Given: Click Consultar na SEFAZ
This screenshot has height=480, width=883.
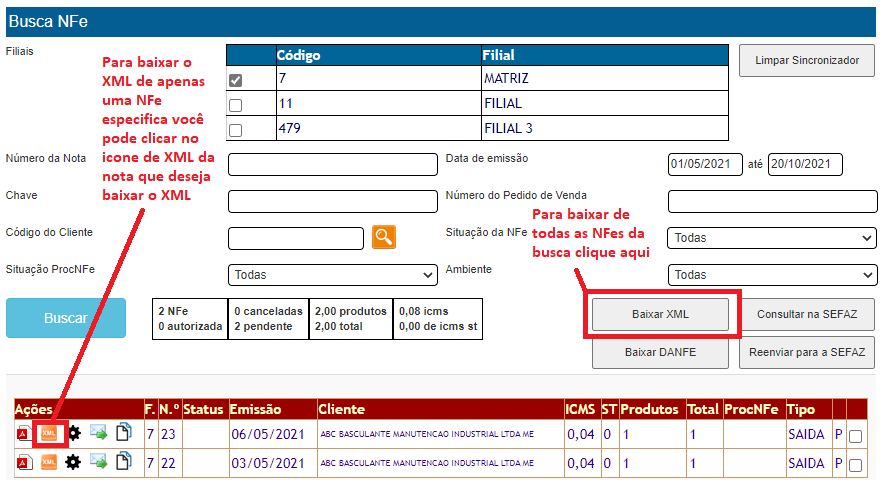Looking at the screenshot, I should point(806,314).
